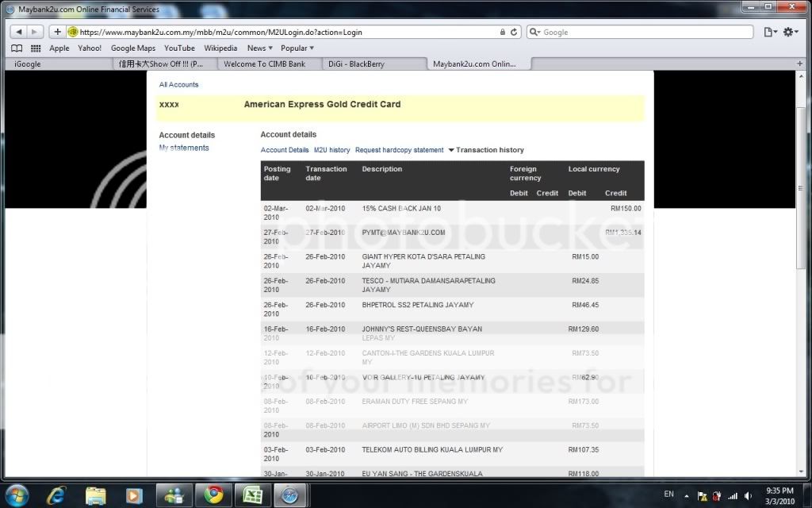Show Top Sites grid icon

[36, 48]
